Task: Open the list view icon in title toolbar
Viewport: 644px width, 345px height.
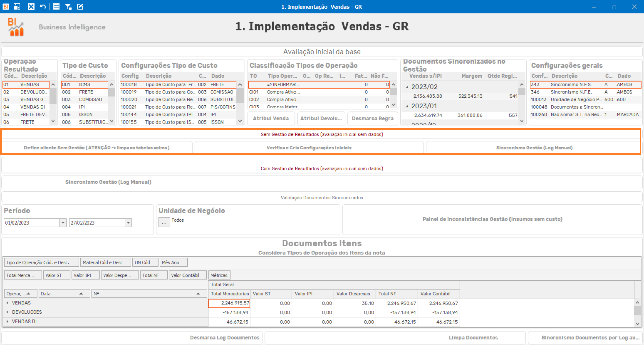Action: click(56, 7)
